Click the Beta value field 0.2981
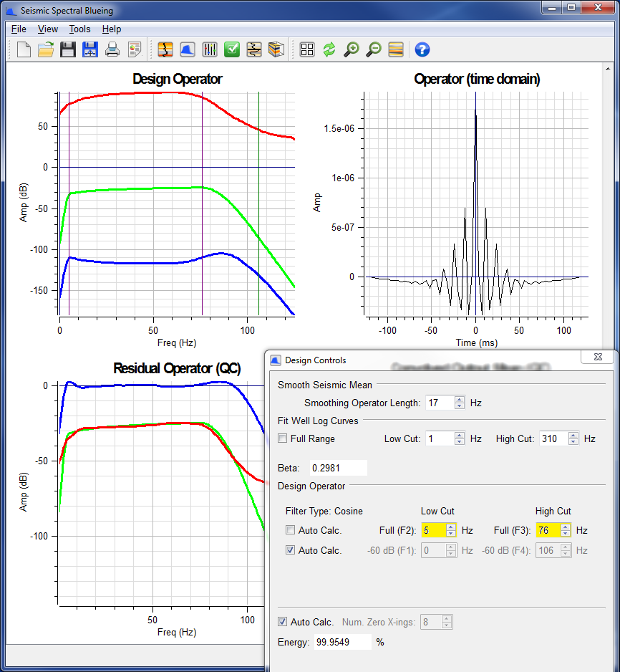Image resolution: width=620 pixels, height=672 pixels. coord(338,468)
